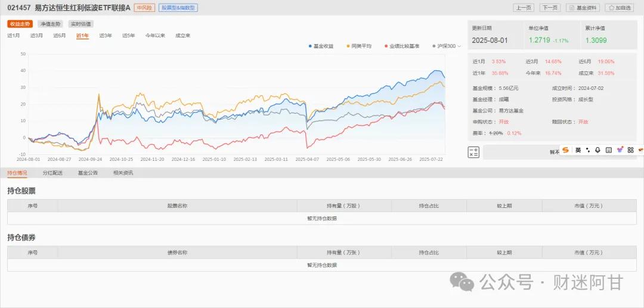
Task: Click the 持仓股票 section heading
Action: (21, 191)
